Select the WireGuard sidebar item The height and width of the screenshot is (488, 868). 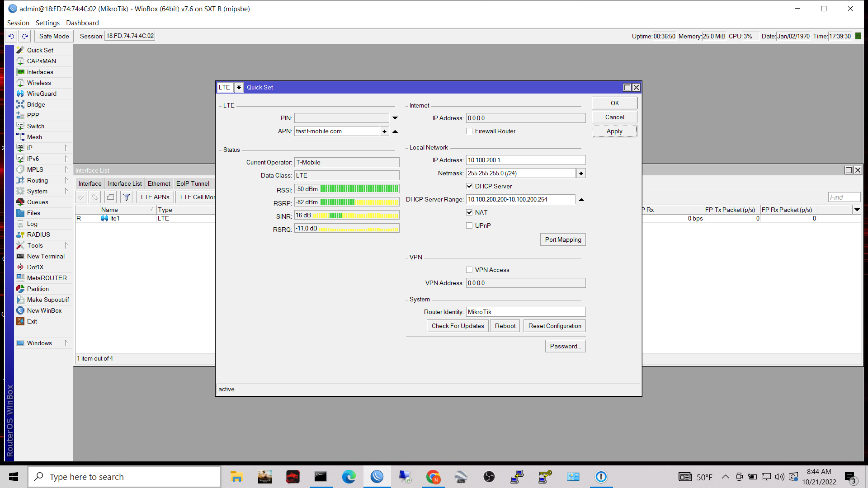[41, 94]
